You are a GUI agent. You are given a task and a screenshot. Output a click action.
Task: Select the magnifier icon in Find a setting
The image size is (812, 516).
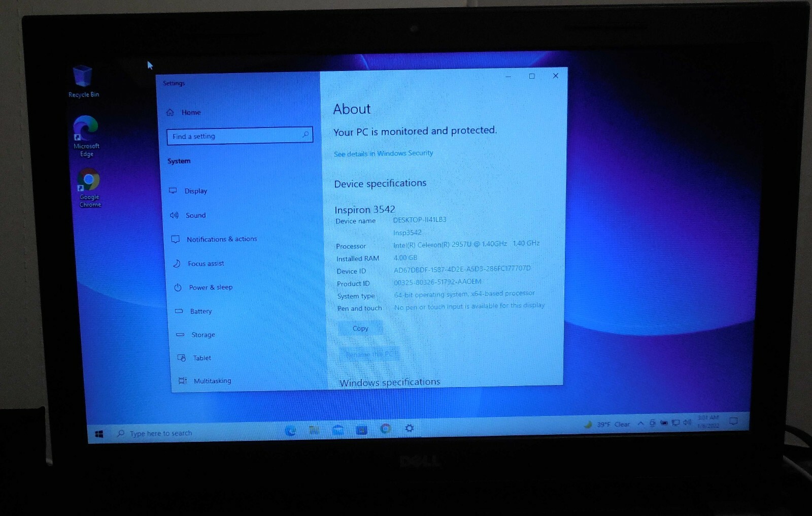306,135
